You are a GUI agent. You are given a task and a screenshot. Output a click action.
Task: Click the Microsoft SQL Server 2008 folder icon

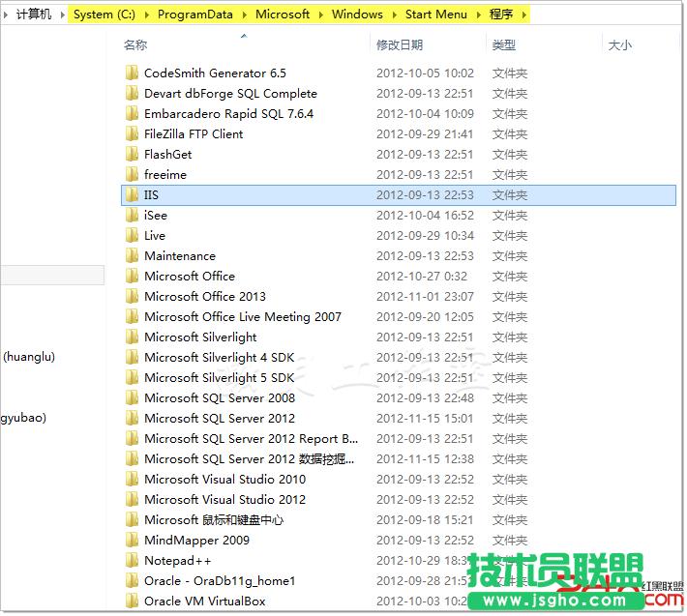[132, 398]
